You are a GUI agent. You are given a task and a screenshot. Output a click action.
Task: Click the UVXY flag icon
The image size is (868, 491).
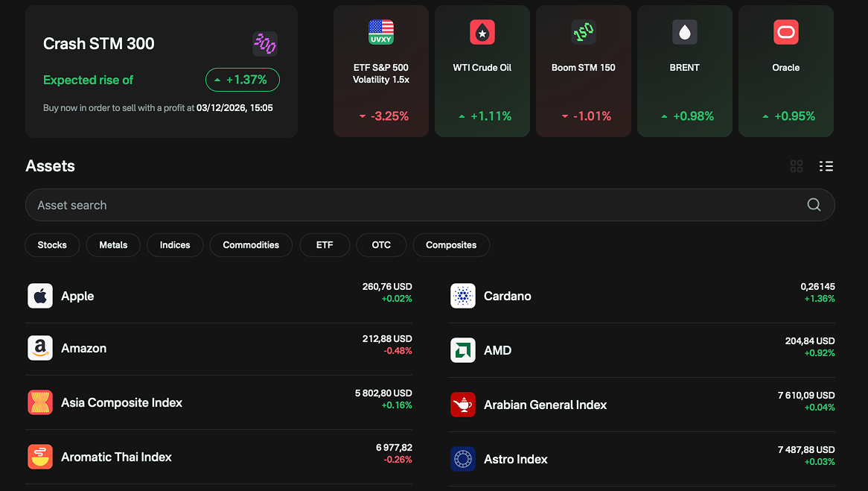[x=381, y=32]
